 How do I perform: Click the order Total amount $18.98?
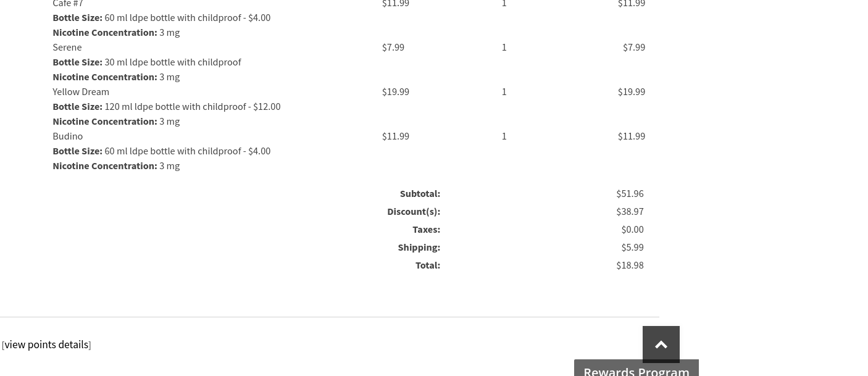pyautogui.click(x=630, y=265)
